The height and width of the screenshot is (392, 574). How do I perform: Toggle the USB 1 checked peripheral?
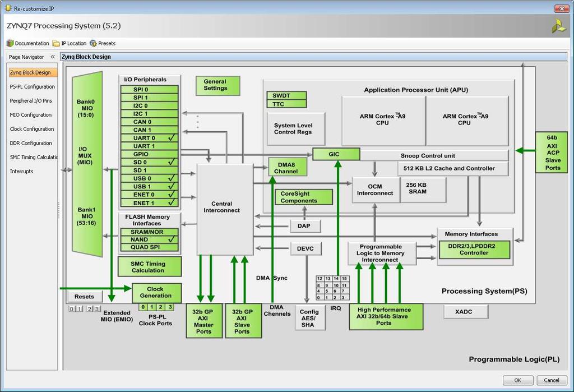click(x=149, y=187)
